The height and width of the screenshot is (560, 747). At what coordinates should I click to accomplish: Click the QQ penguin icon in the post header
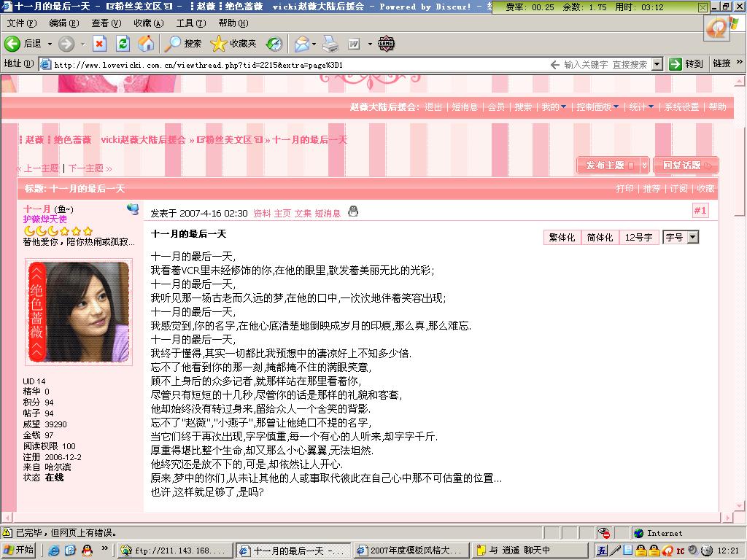click(x=353, y=211)
